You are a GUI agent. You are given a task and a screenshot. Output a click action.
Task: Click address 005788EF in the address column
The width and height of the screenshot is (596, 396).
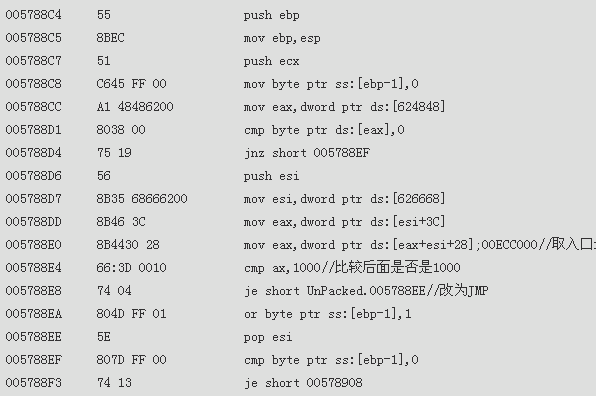coord(33,360)
